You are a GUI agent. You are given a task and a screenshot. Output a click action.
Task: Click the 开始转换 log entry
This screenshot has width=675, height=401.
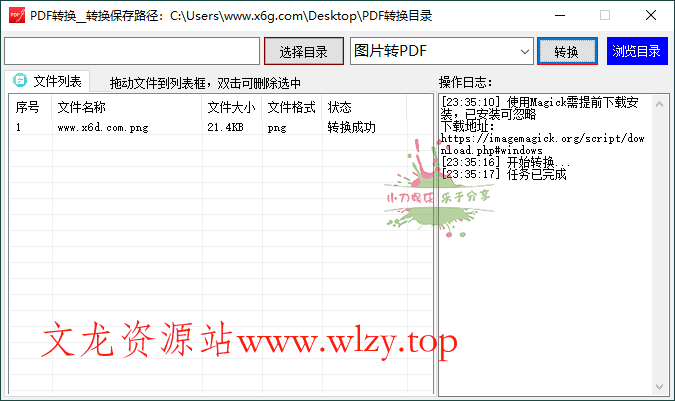pyautogui.click(x=505, y=162)
